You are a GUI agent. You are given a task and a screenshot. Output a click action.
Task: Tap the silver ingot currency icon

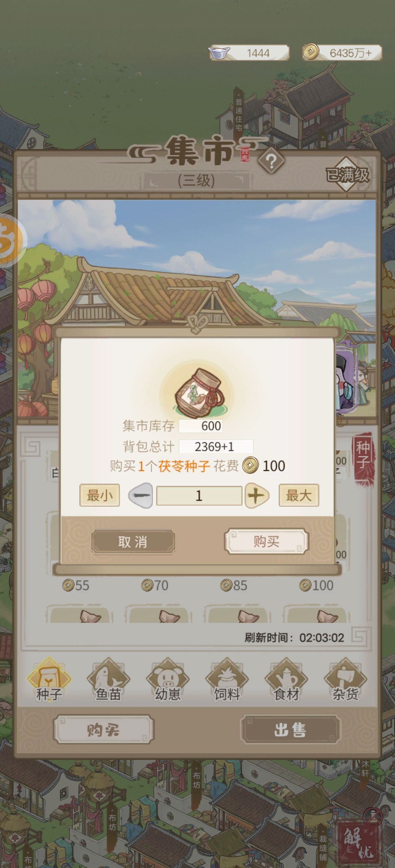click(219, 53)
